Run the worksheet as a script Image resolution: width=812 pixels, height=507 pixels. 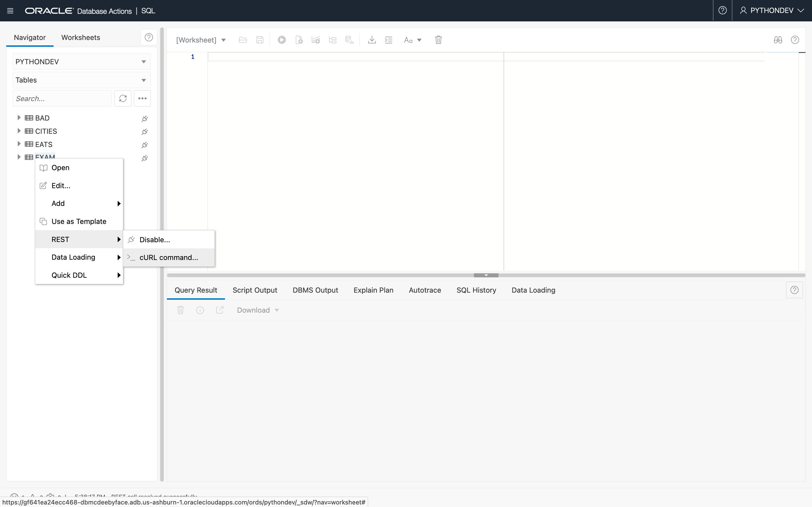coord(299,39)
